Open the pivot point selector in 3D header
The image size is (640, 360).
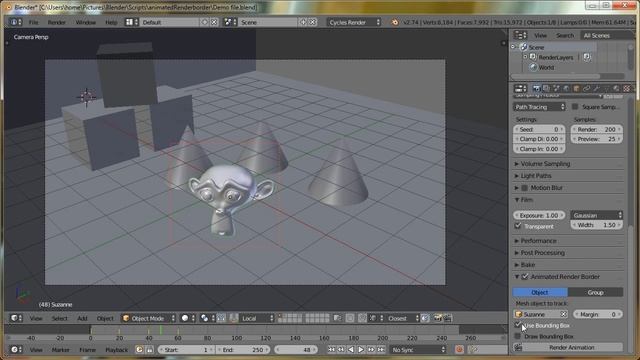click(x=207, y=318)
